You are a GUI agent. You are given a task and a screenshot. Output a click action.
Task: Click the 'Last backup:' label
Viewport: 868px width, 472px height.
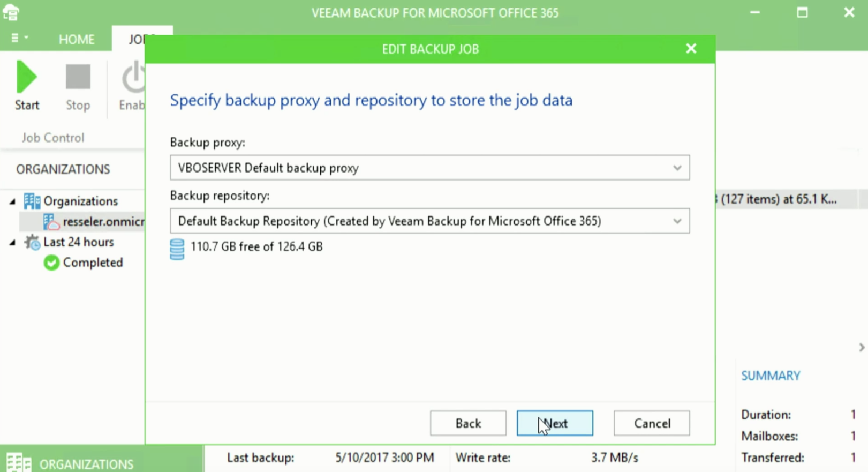coord(260,458)
